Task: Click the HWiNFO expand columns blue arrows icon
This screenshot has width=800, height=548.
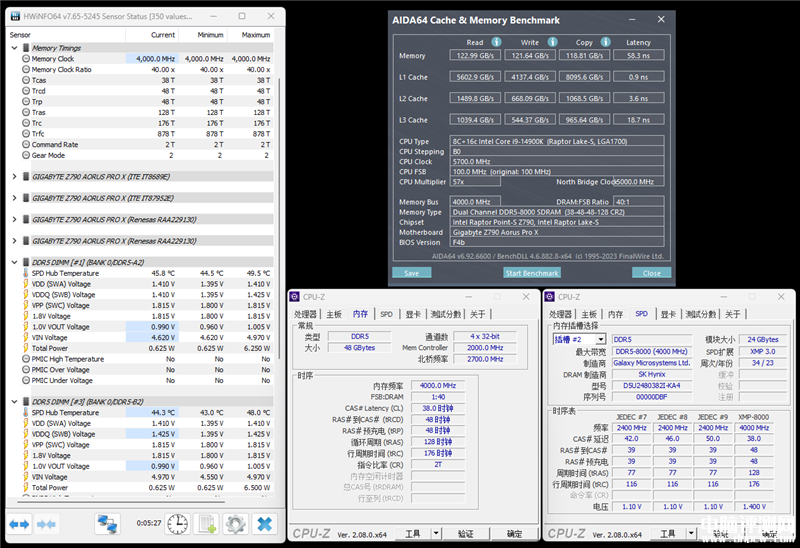Action: point(19,524)
